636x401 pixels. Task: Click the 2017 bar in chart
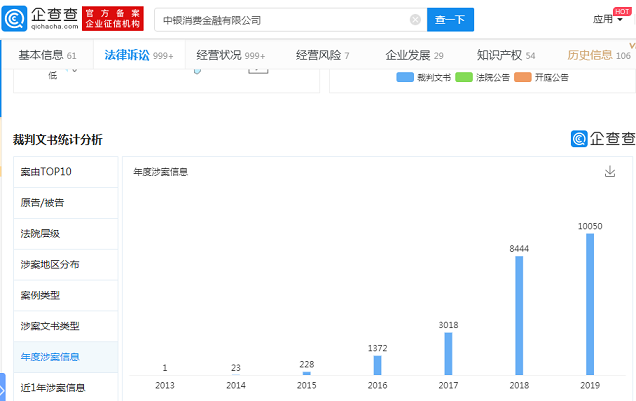click(448, 354)
